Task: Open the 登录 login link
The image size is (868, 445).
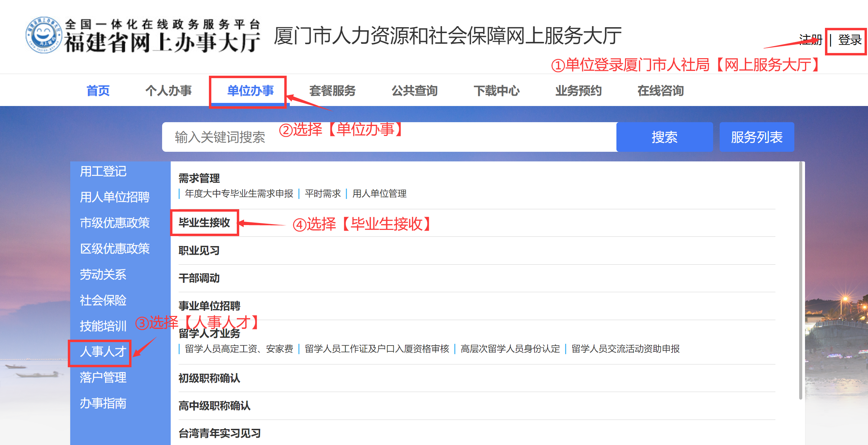Action: pos(849,40)
